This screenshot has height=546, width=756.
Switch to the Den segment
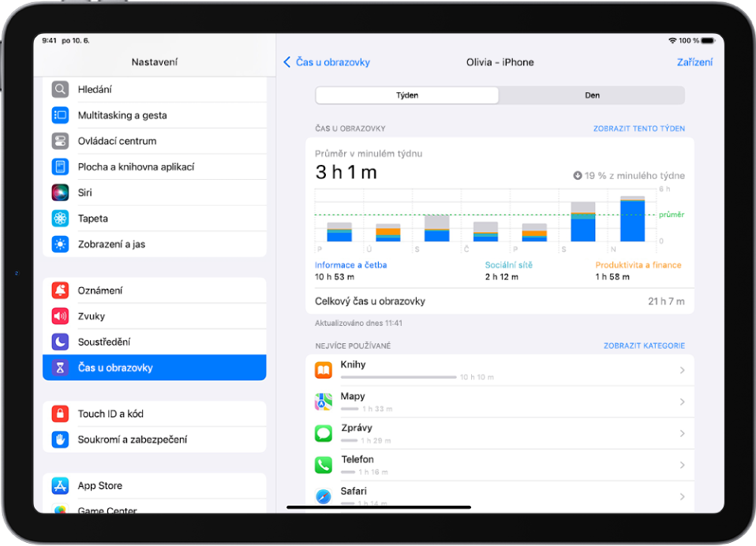pyautogui.click(x=592, y=95)
